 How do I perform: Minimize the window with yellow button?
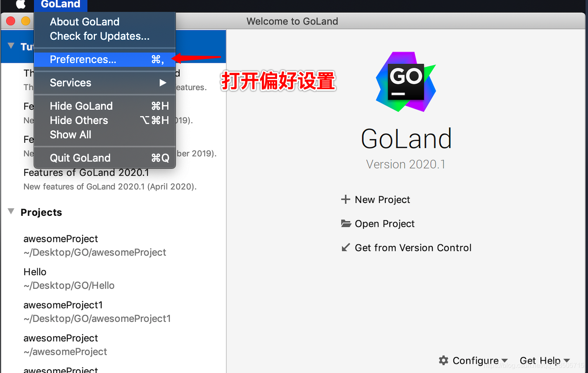click(x=26, y=21)
